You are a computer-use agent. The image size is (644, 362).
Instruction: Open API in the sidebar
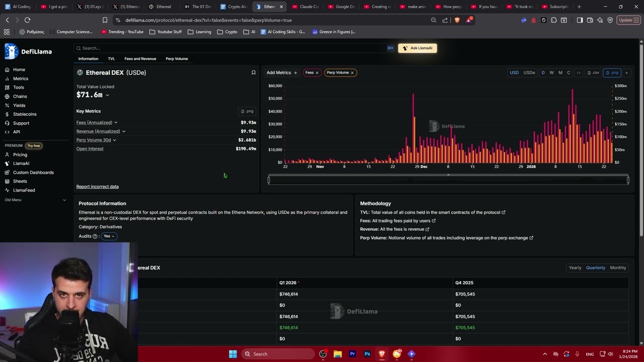[x=17, y=132]
